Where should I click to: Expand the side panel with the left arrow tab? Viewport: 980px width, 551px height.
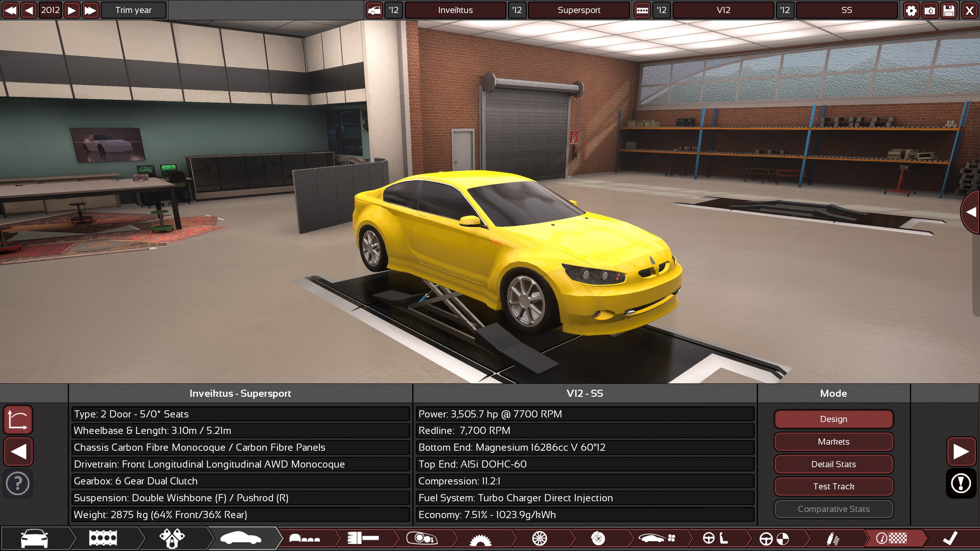(971, 212)
